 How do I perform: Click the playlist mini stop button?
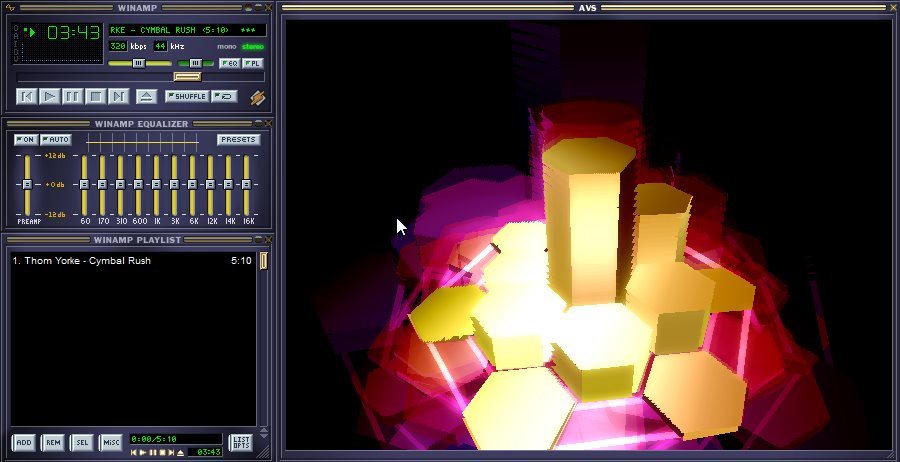(162, 453)
